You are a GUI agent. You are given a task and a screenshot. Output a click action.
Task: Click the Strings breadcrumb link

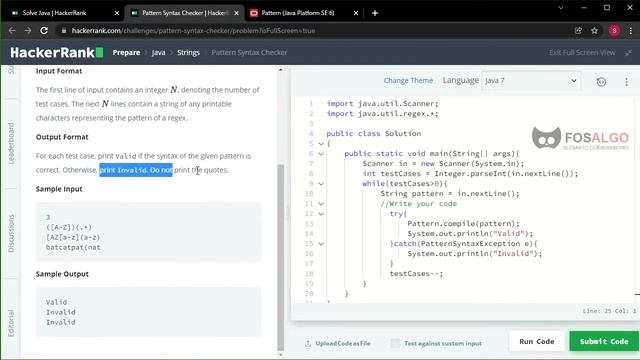click(189, 53)
